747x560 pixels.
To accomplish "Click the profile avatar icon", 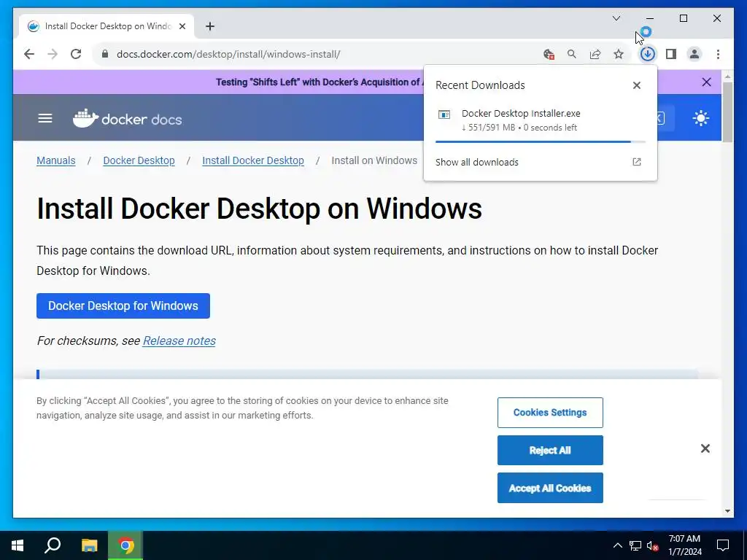I will [694, 54].
